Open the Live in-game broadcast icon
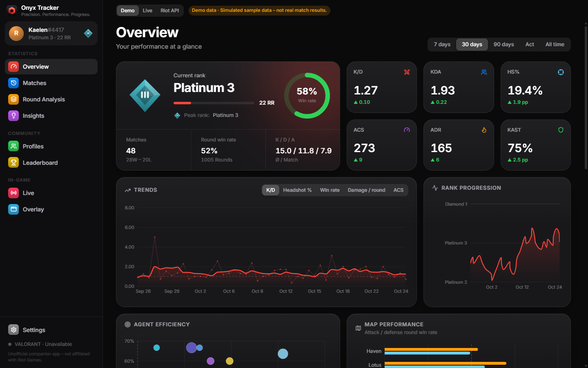Image resolution: width=588 pixels, height=368 pixels. [x=13, y=193]
